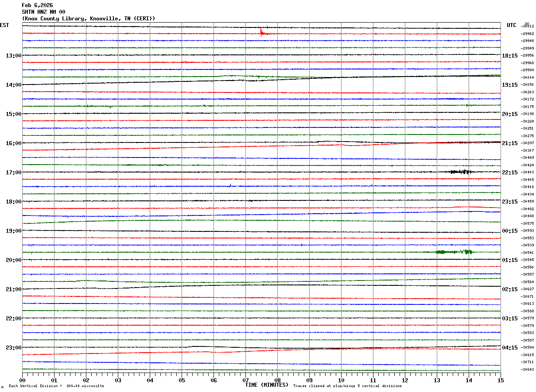Click the DC offset value -30004

click(x=528, y=77)
